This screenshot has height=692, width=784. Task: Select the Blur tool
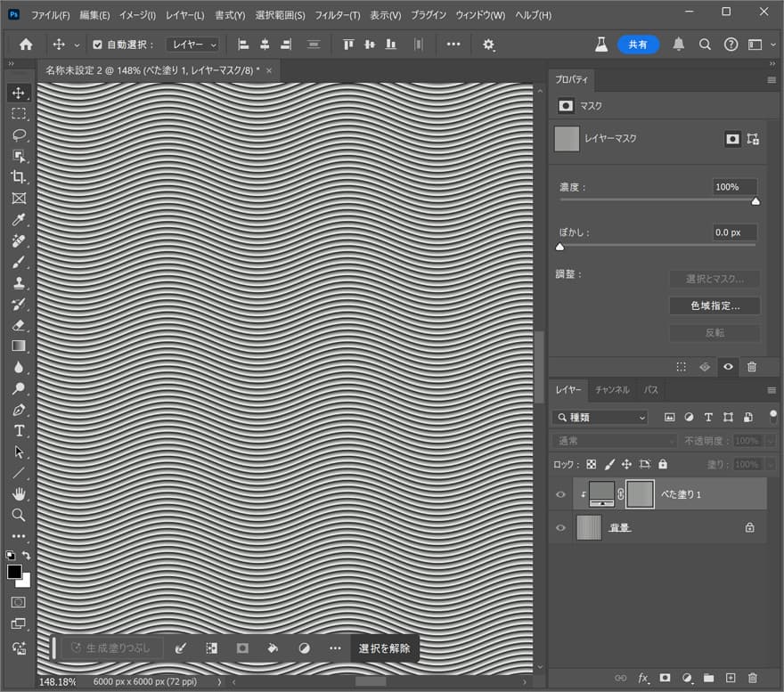[x=19, y=368]
